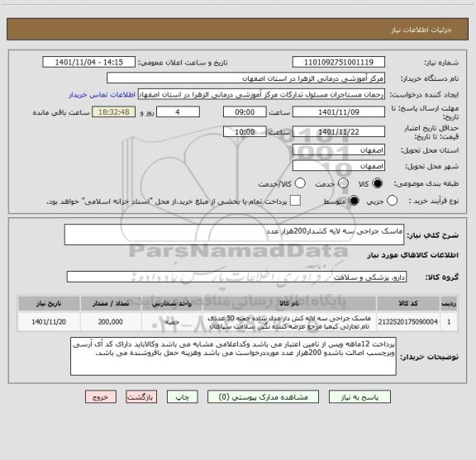Click the بازگشت back button
Screen dimensions: 476x460
(x=141, y=397)
